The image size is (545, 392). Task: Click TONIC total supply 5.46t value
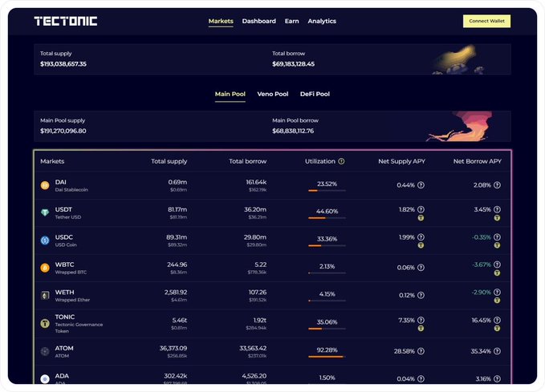click(x=180, y=320)
